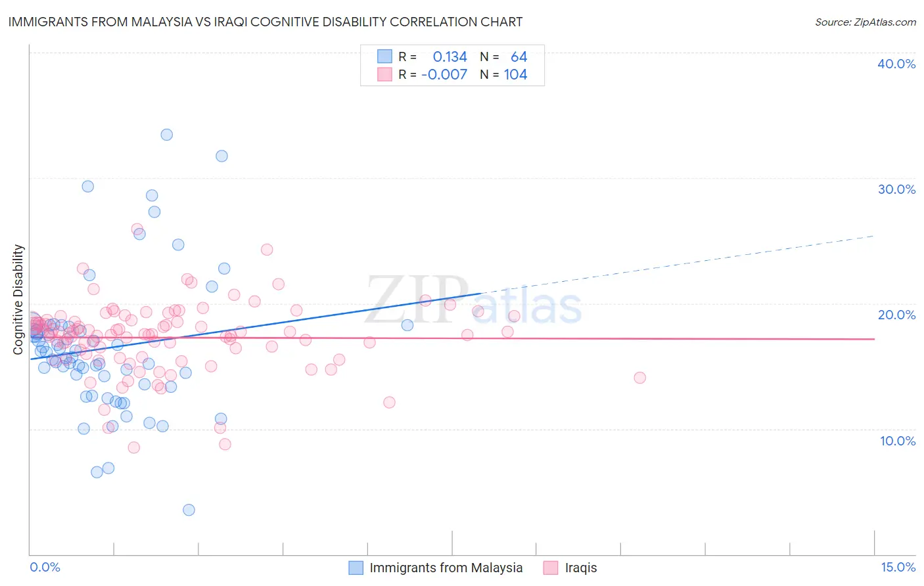The image size is (924, 586).
Task: Click the 10.0% y-axis tick label
Action: (898, 441)
